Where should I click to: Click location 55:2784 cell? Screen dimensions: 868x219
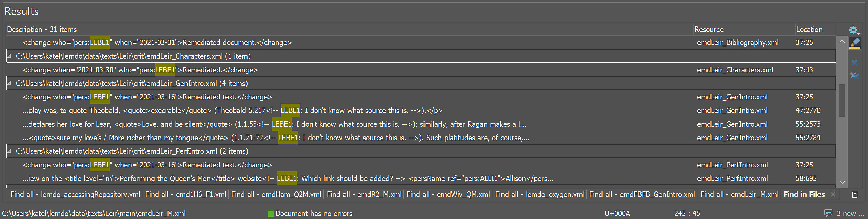[x=808, y=138]
